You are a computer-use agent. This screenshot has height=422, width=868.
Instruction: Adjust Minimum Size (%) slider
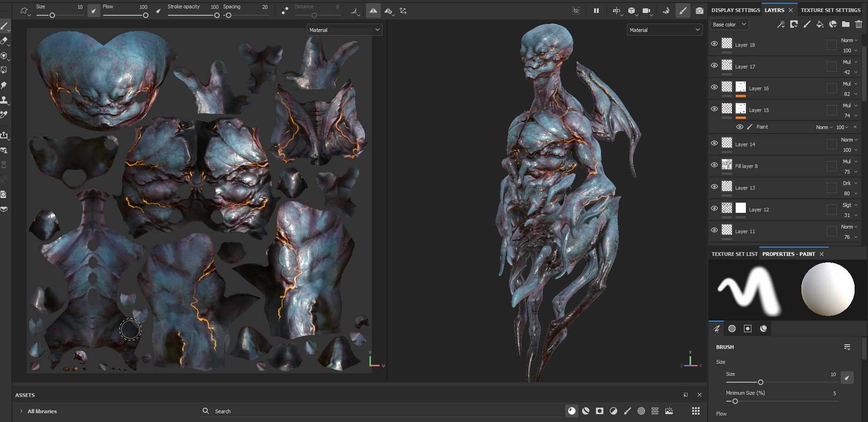781,401
